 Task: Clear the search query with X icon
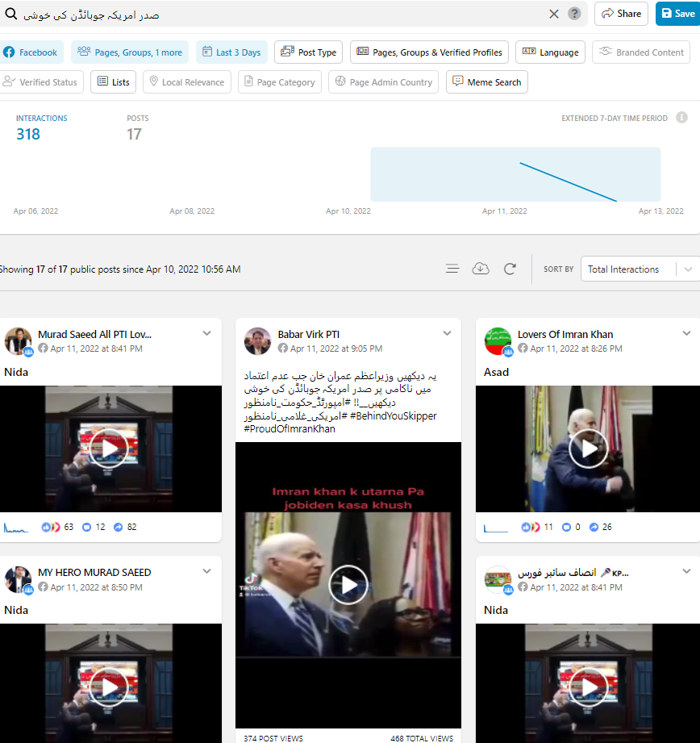[554, 14]
